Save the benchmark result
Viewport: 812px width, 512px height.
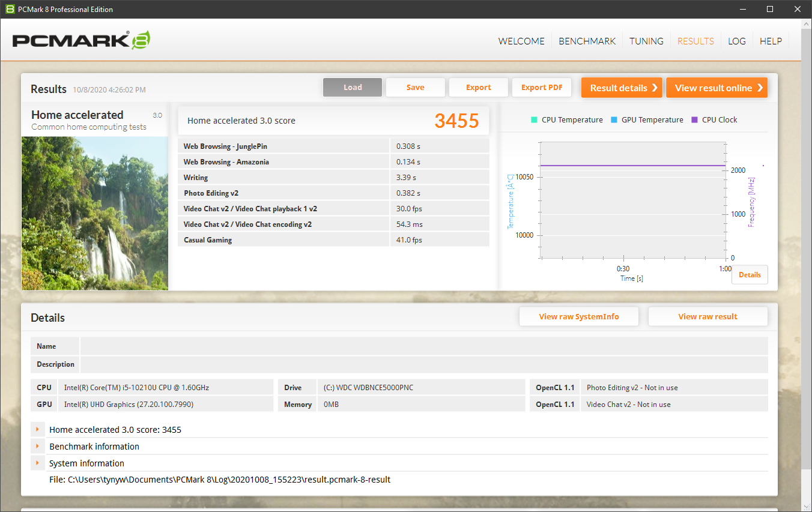pyautogui.click(x=415, y=88)
